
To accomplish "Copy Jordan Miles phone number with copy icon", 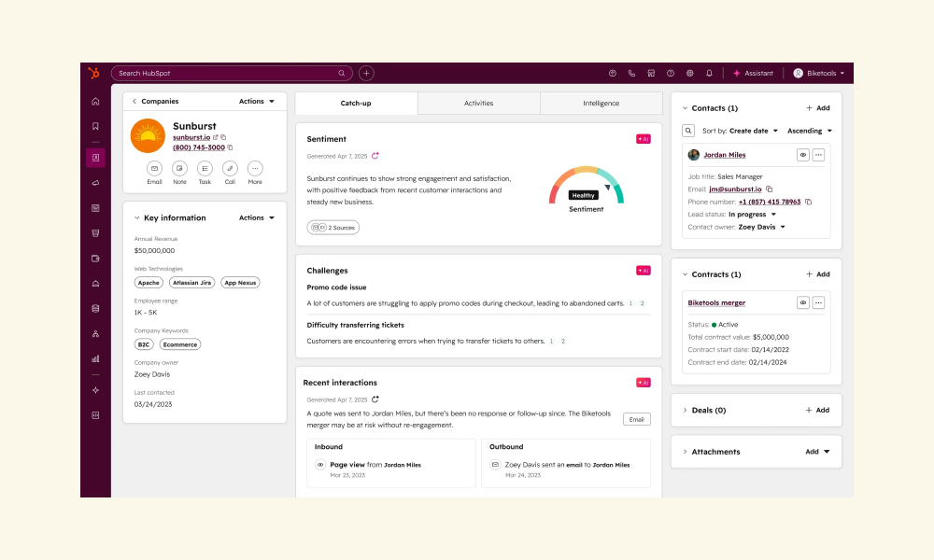I will click(808, 202).
